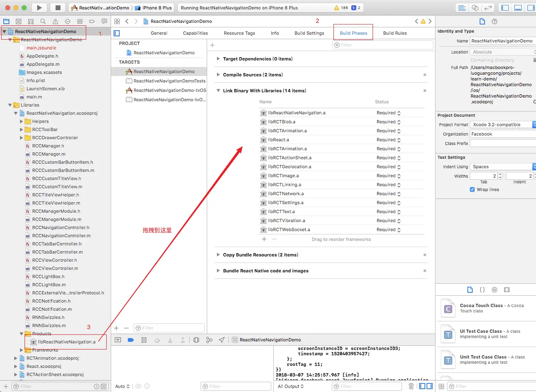Pause program execution in debug bar
This screenshot has width=536, height=392.
click(144, 340)
